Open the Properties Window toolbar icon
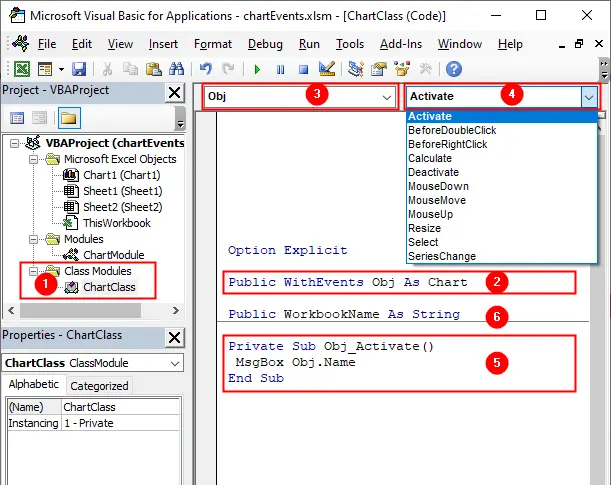 pyautogui.click(x=379, y=69)
